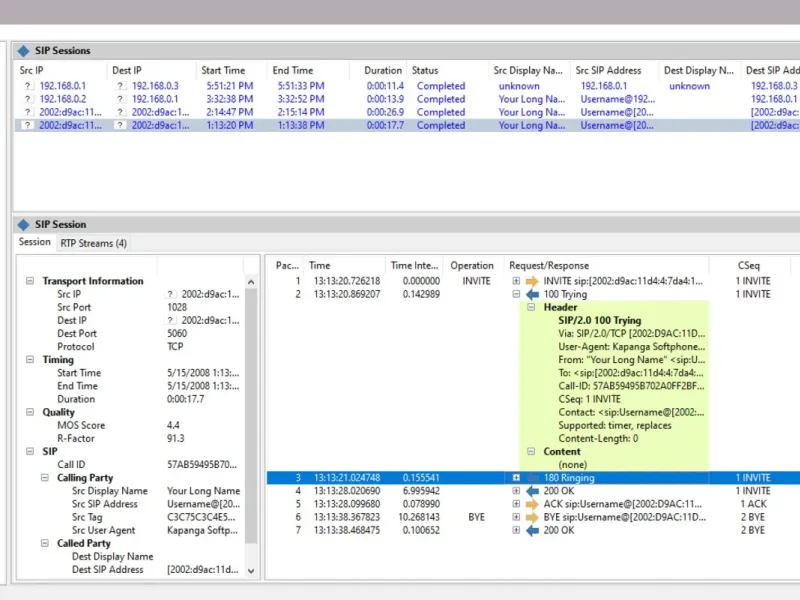Select the Session tab

35,242
